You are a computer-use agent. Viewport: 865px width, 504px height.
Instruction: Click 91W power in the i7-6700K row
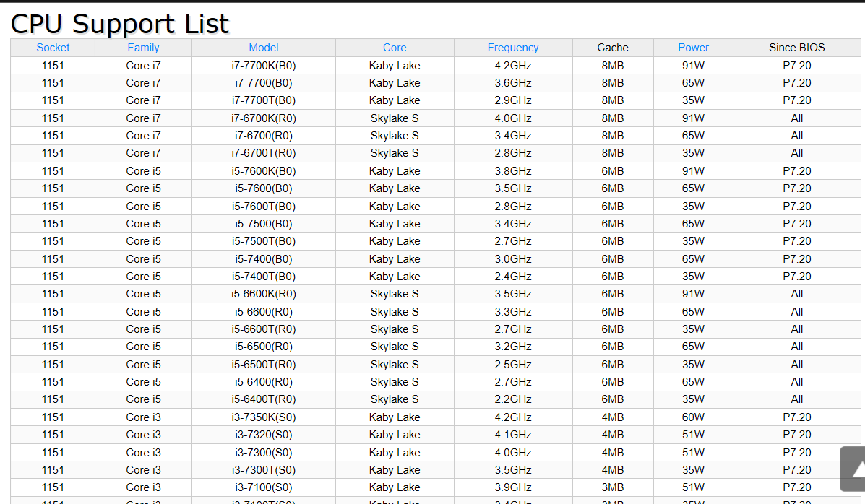(694, 118)
